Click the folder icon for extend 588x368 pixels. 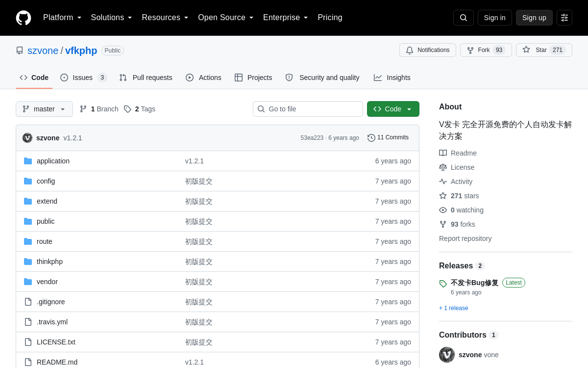coord(28,201)
